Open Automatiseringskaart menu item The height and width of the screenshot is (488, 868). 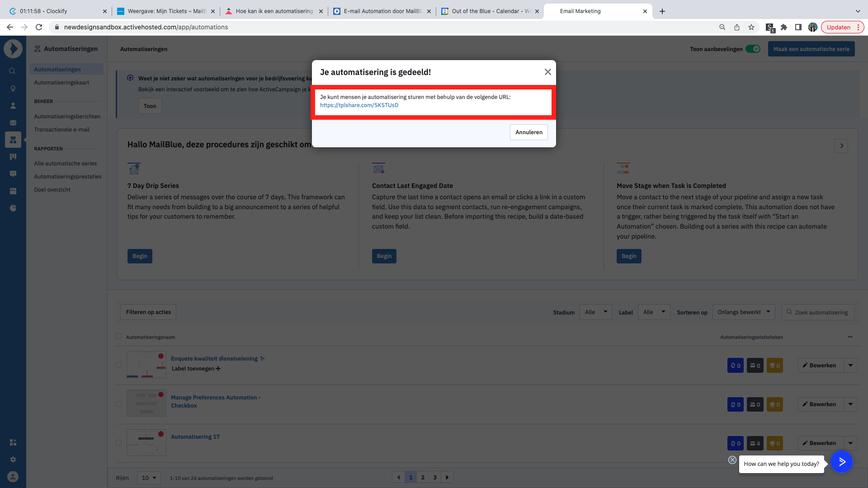61,83
